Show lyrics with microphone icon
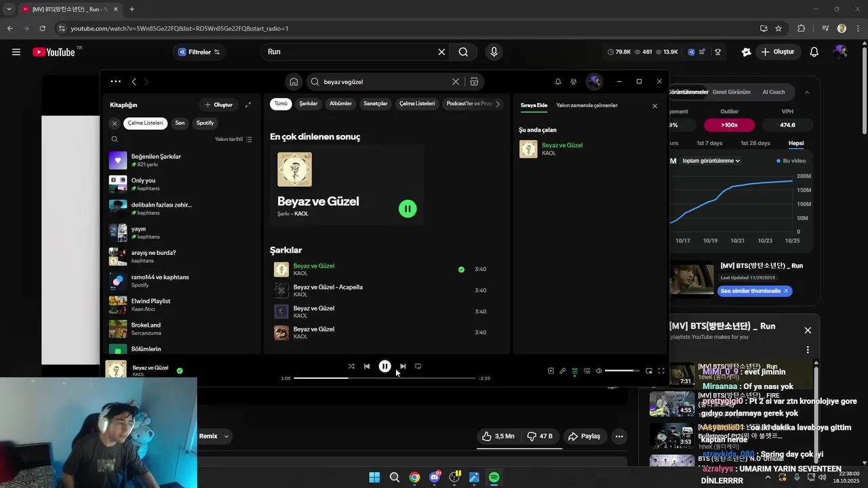Screen dimensions: 868x488 point(563,371)
